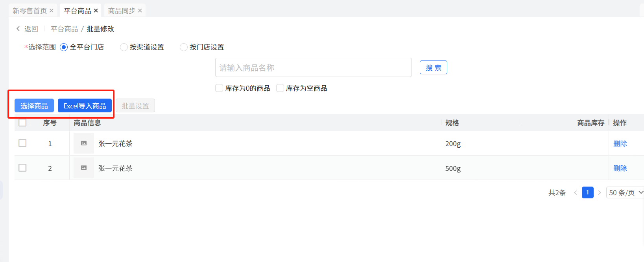Click 张一元花茶 name in row 2

pos(115,168)
